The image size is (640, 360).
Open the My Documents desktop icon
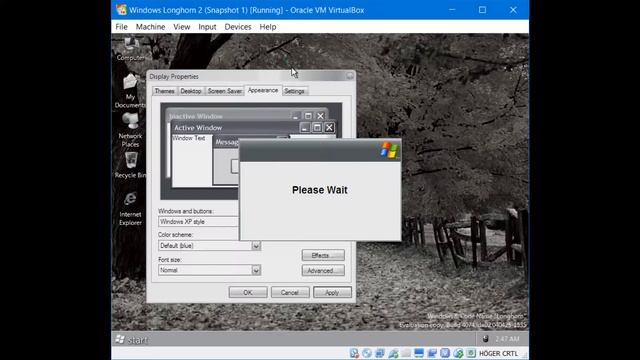(x=130, y=91)
